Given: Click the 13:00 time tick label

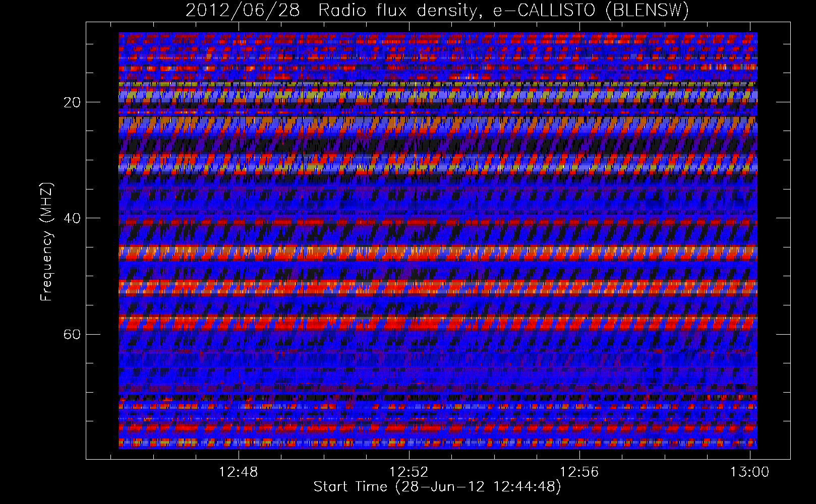Looking at the screenshot, I should click(x=750, y=472).
